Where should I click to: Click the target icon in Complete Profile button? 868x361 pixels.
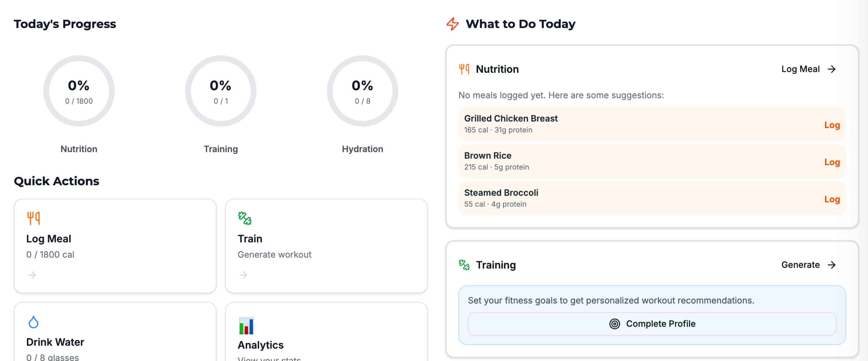coord(615,324)
